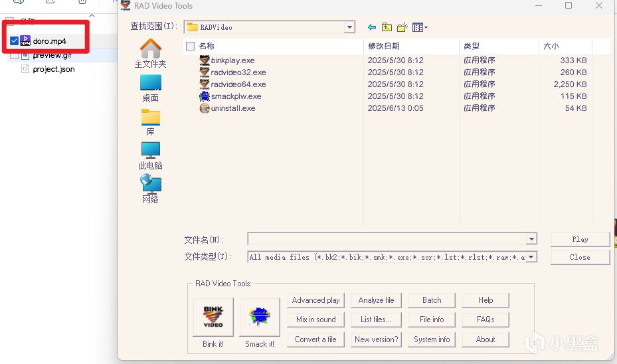
Task: Click project.json file icon in Explorer
Action: 25,69
